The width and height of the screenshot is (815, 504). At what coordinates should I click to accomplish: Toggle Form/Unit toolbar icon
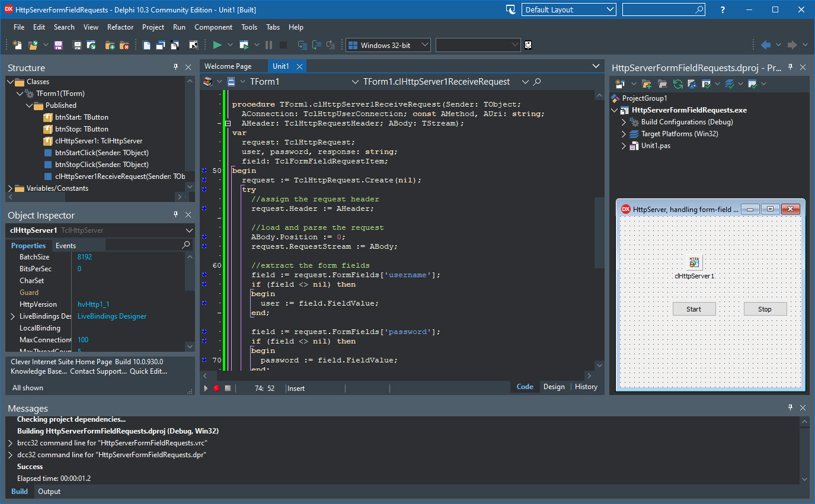175,45
